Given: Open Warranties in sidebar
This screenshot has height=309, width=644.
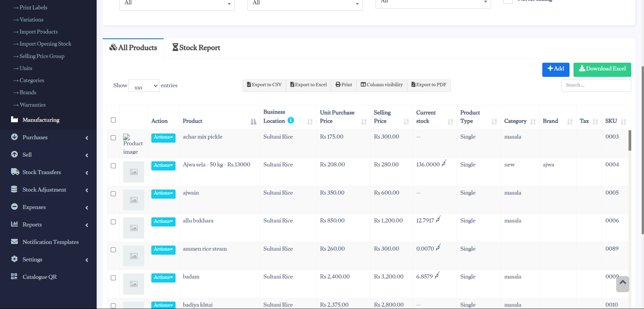Looking at the screenshot, I should [32, 105].
